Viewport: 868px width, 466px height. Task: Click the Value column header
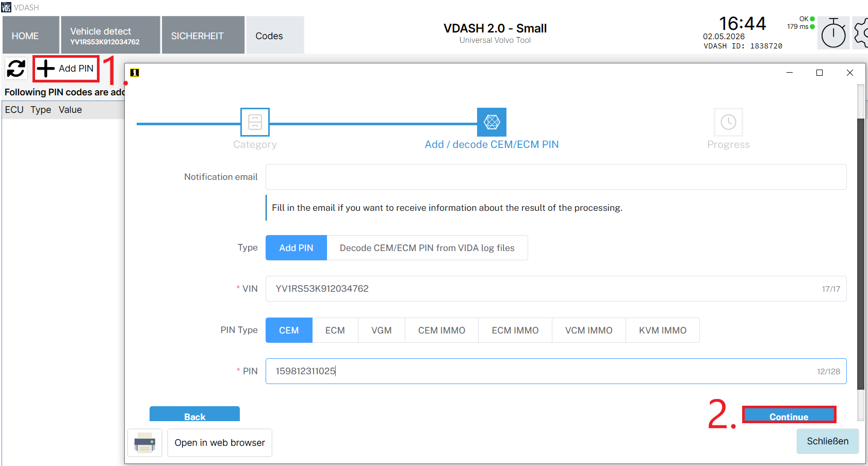coord(70,110)
